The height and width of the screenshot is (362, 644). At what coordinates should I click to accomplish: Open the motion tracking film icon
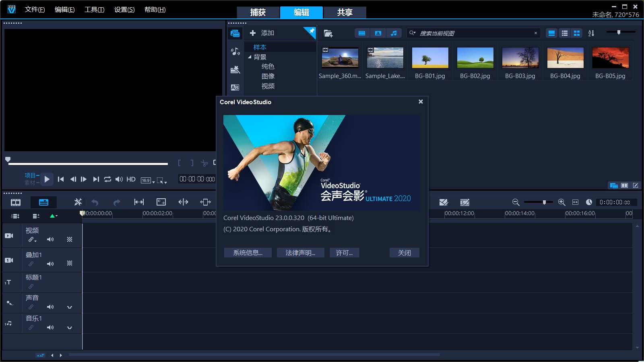[x=465, y=202]
